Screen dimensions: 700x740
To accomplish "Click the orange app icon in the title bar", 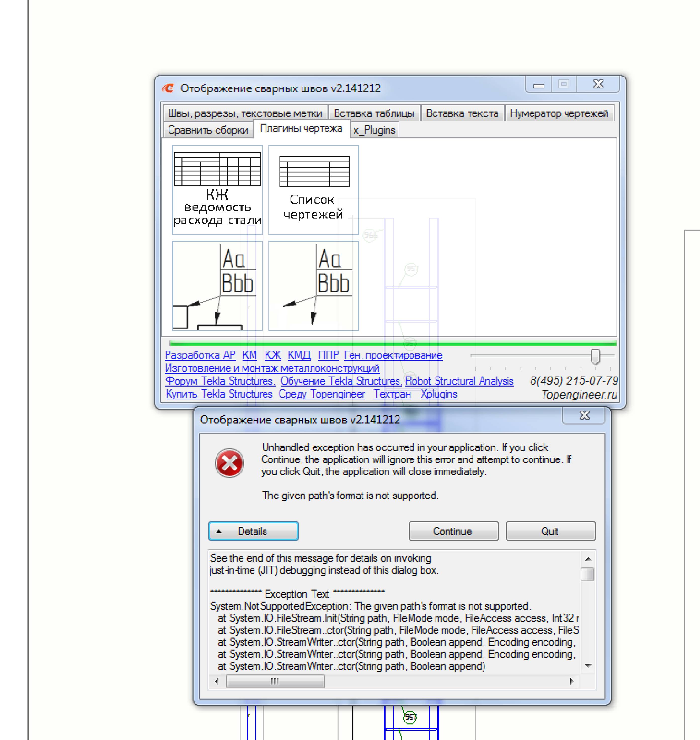I will tap(168, 88).
